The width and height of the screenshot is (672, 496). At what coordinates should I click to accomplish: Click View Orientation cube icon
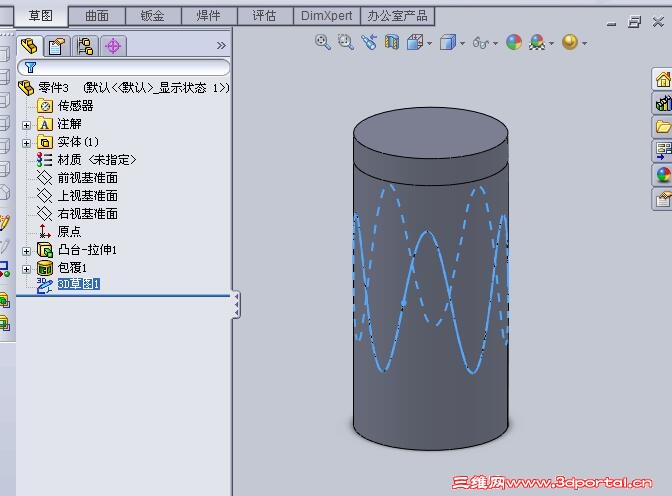click(415, 42)
